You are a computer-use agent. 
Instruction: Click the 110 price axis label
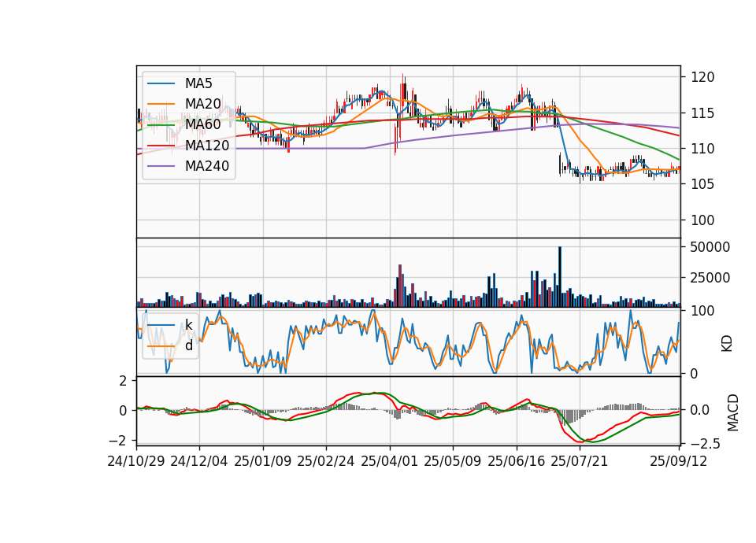point(702,149)
